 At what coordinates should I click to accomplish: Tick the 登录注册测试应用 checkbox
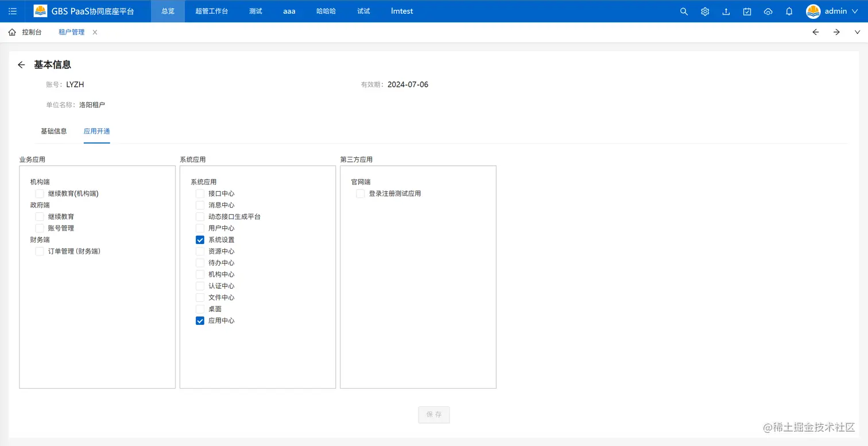point(361,193)
